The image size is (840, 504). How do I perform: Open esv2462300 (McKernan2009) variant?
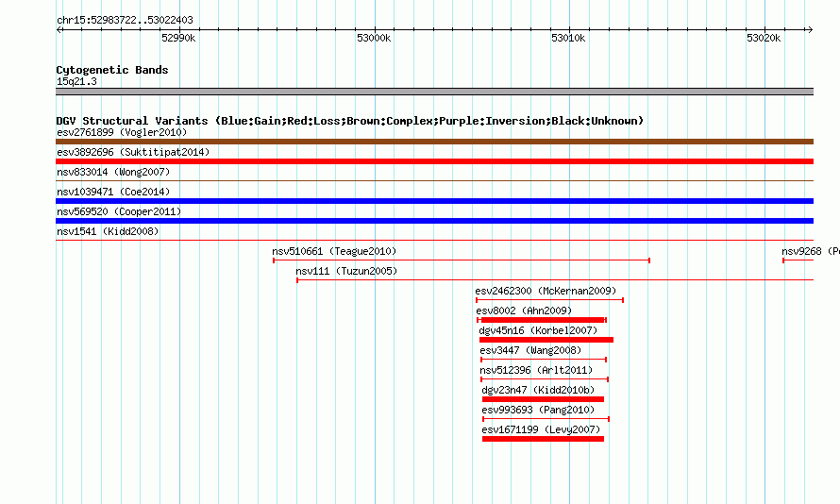click(x=546, y=291)
